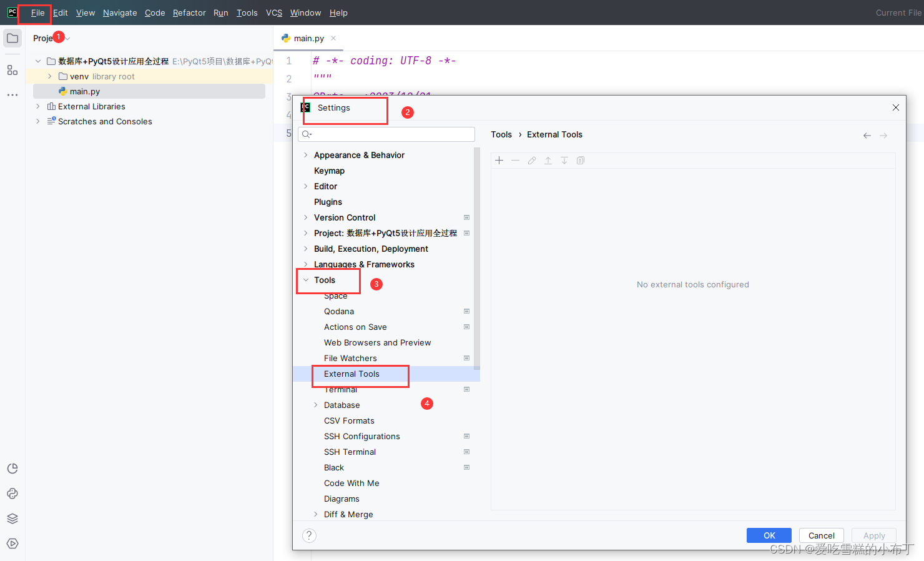The width and height of the screenshot is (924, 561).
Task: Expand Scratches and Consoles node
Action: tap(38, 121)
